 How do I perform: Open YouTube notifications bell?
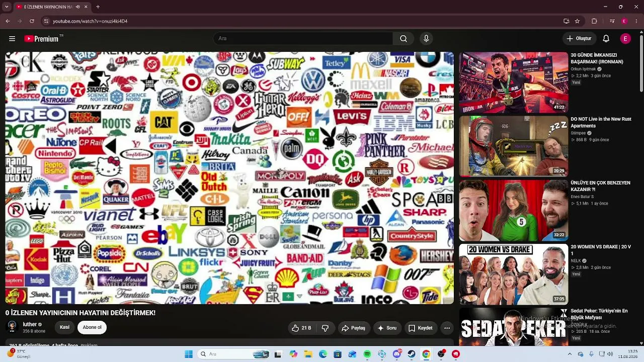tap(606, 39)
